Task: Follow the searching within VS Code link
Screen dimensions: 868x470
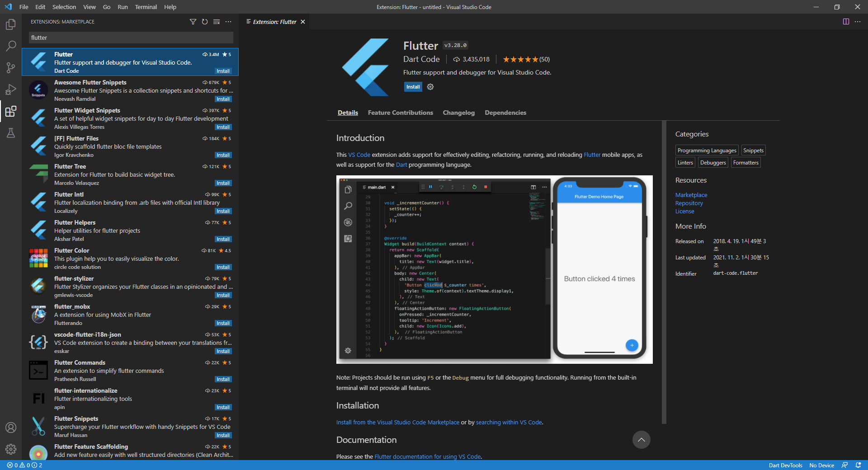Action: (509, 422)
